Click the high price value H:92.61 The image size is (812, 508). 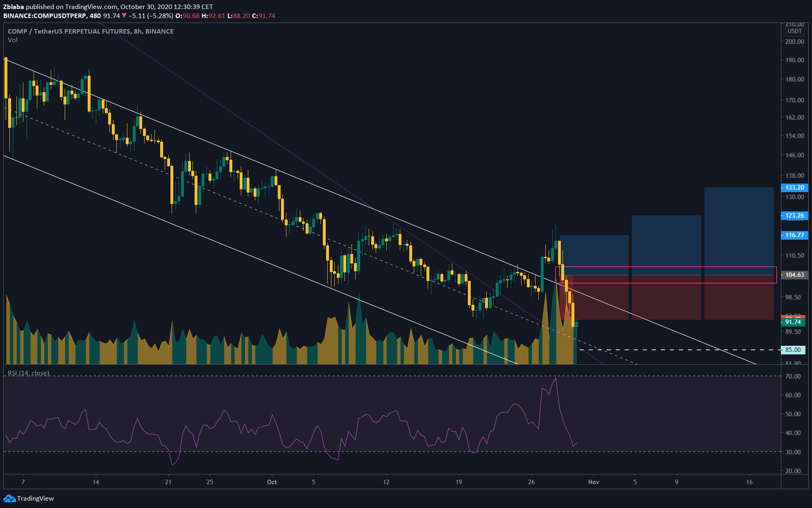(214, 16)
